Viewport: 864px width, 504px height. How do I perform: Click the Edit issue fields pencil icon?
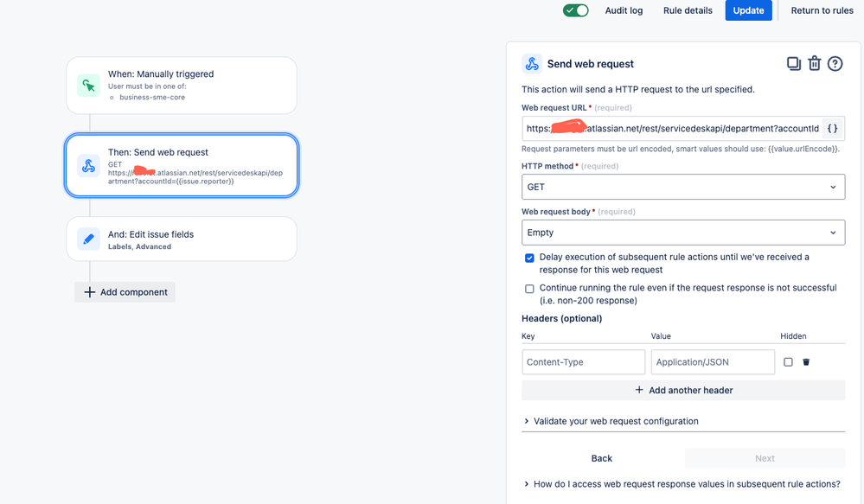[88, 239]
